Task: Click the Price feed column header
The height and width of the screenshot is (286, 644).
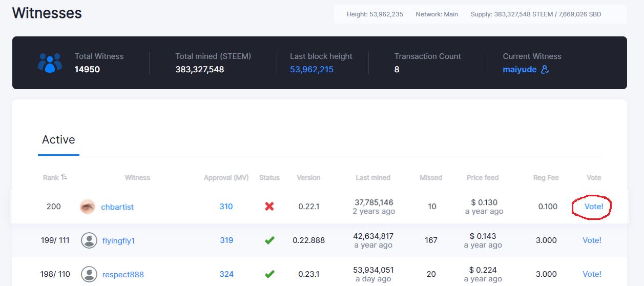Action: tap(483, 178)
